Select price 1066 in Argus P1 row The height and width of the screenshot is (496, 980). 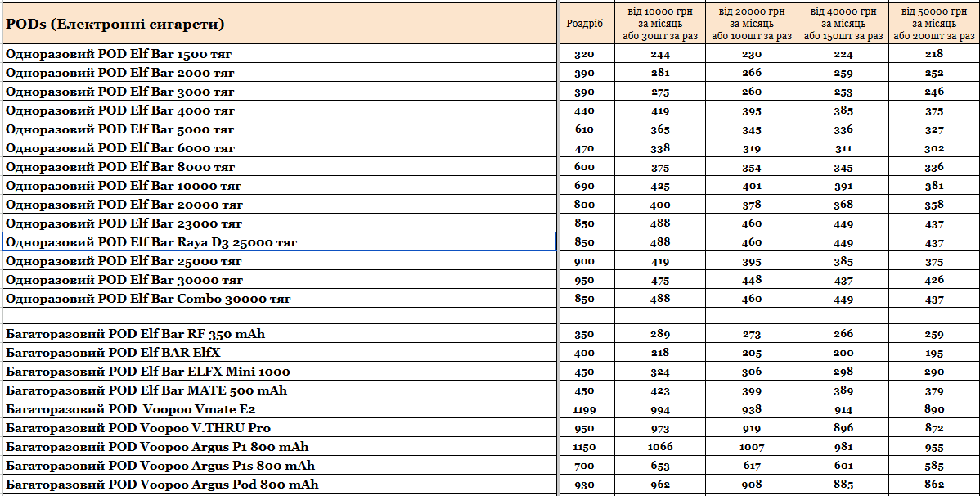tap(660, 447)
